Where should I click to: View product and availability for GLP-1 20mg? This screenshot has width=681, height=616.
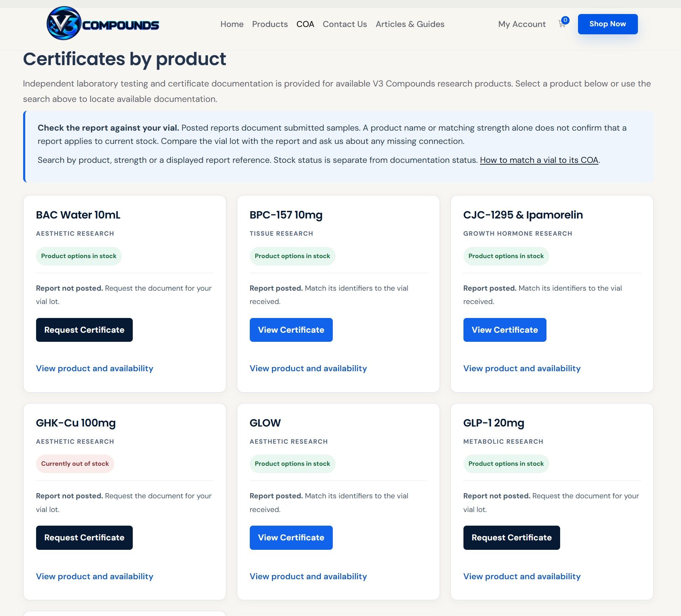522,576
